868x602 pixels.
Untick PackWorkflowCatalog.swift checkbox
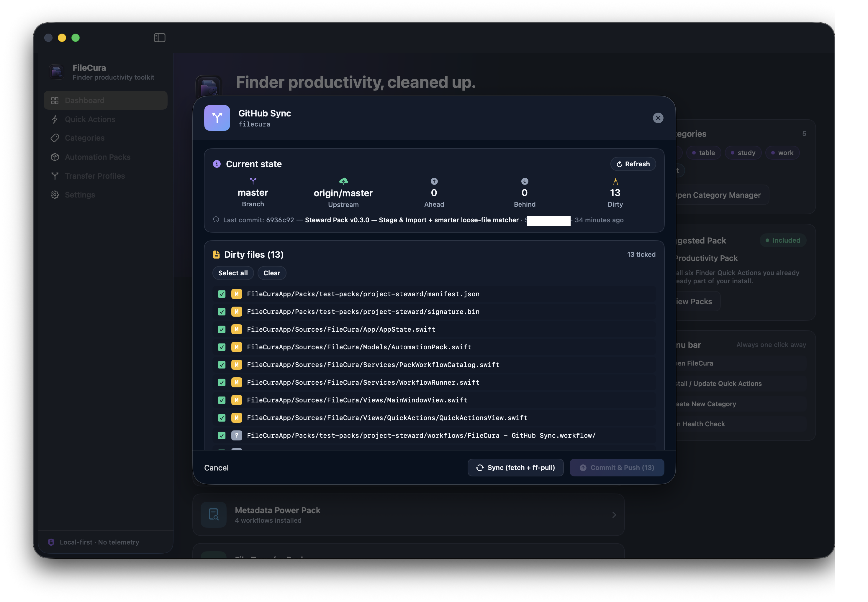click(222, 365)
